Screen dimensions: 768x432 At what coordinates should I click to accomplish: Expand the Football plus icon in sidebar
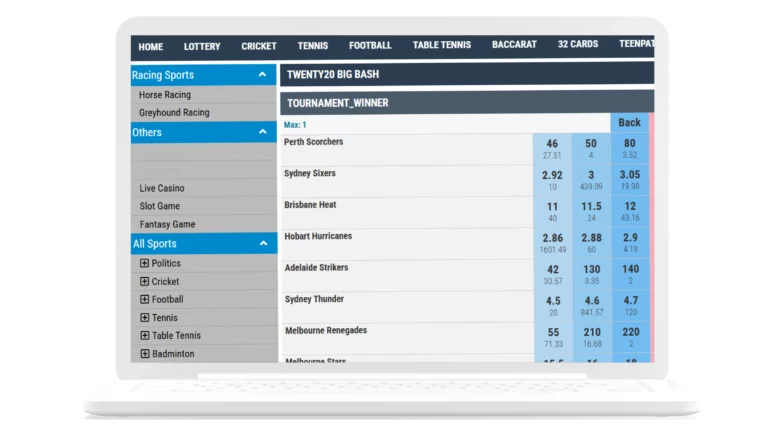coord(144,299)
